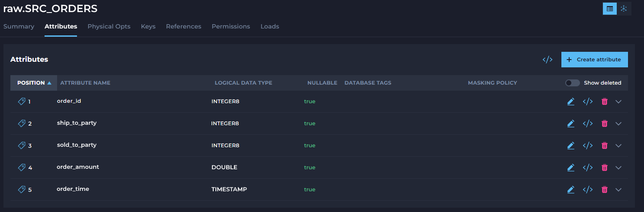Sort by Attribute Name column header
This screenshot has width=644, height=212.
click(x=85, y=83)
